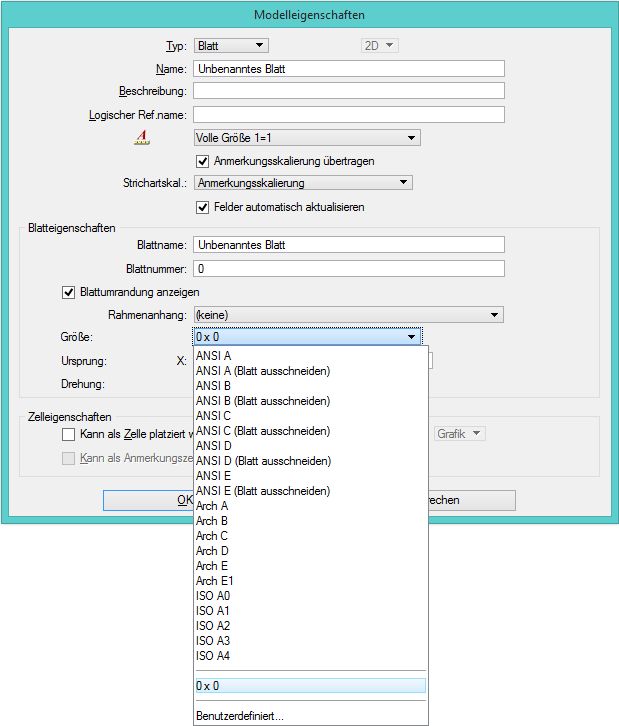Screen dimensions: 619x726
Task: Open the Typ dropdown showing Blatt
Action: coord(231,45)
